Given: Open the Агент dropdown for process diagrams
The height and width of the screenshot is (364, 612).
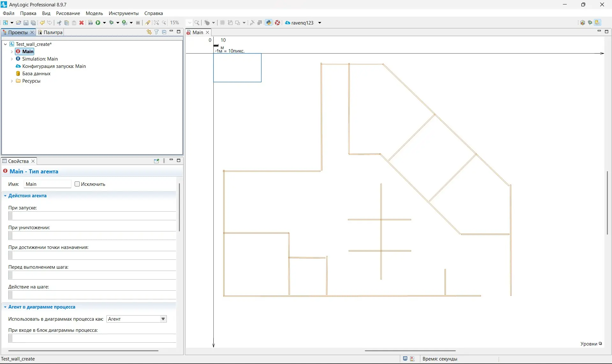Looking at the screenshot, I should pos(163,319).
